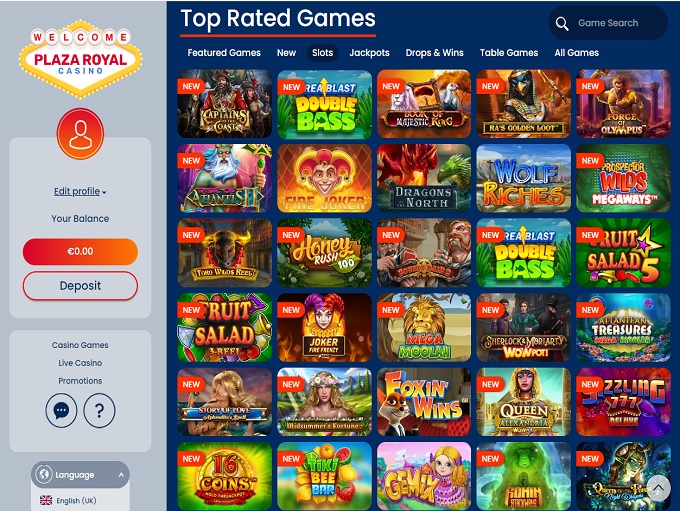
Task: Click the profile avatar icon
Action: coord(80,133)
